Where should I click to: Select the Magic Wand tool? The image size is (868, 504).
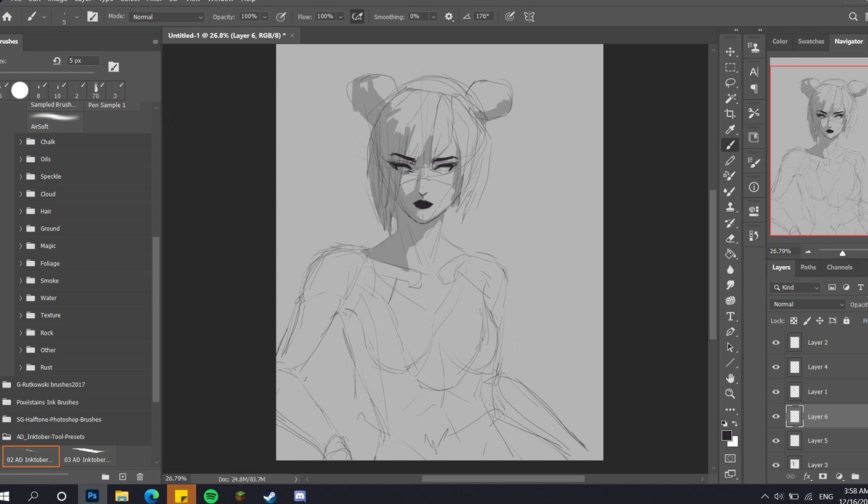point(730,98)
